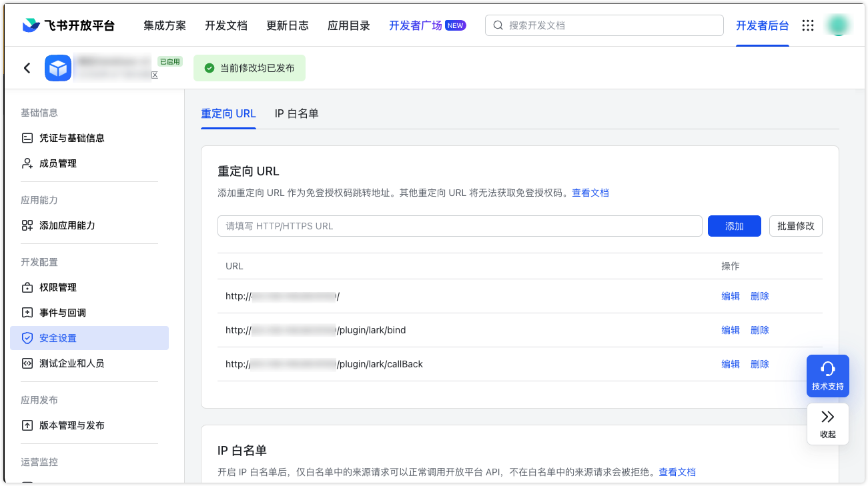Click the search magnifier icon
This screenshot has width=868, height=486.
(498, 25)
